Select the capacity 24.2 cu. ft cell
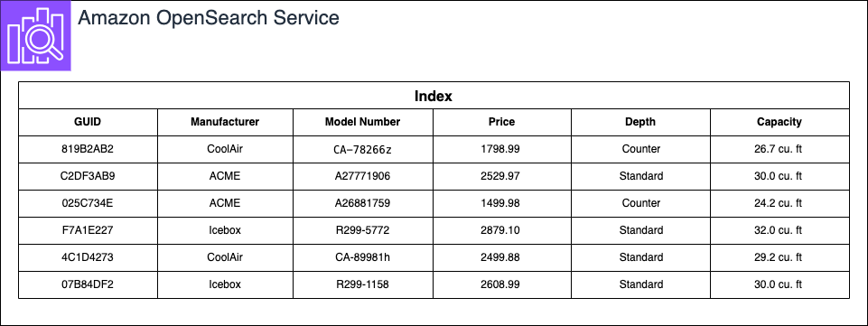The image size is (868, 326). [x=779, y=204]
